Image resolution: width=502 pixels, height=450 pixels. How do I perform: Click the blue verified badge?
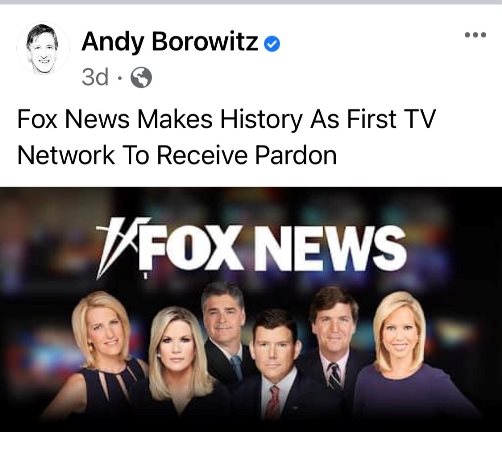(272, 44)
